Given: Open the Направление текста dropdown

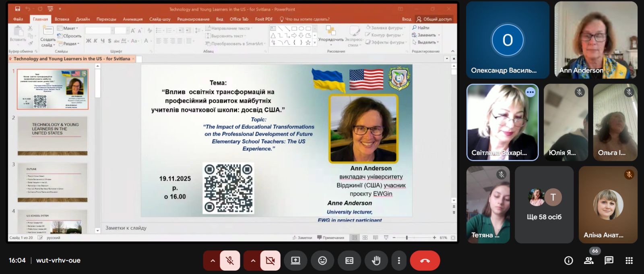Looking at the screenshot, I should (x=229, y=28).
